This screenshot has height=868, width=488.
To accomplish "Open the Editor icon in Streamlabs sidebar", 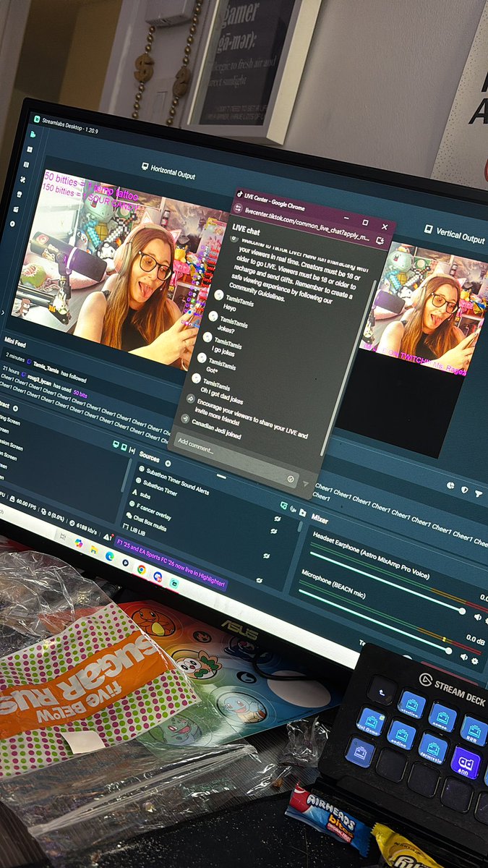I will [34, 135].
